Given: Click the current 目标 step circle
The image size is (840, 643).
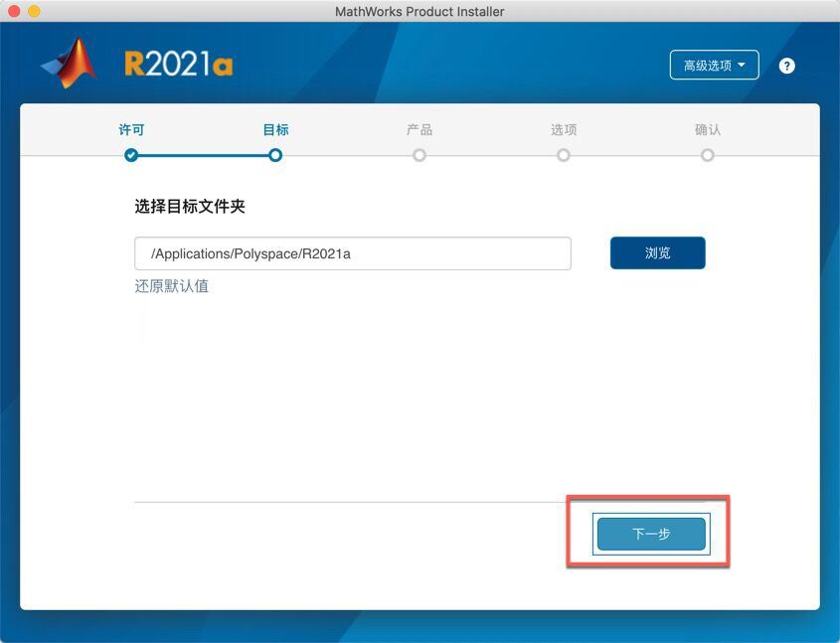Looking at the screenshot, I should (x=275, y=155).
